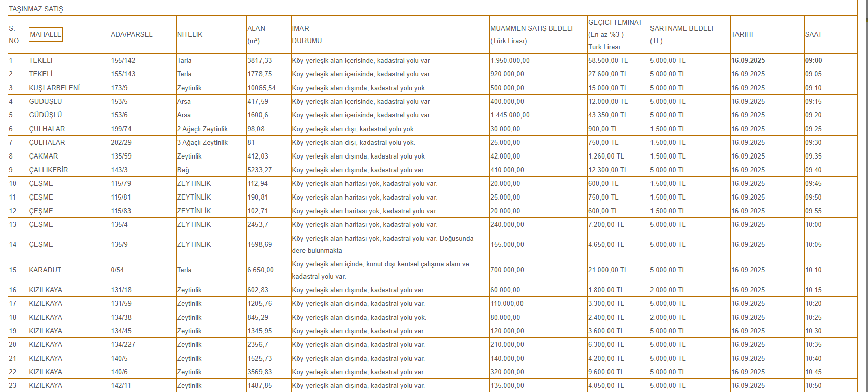868x392 pixels.
Task: Click the 2 Ağaçlı Zeytinlik cell
Action: [202, 129]
